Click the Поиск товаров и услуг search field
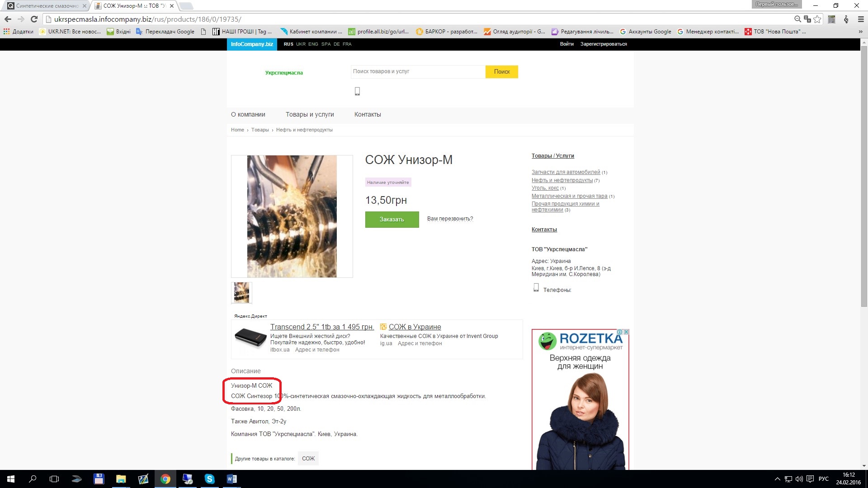The width and height of the screenshot is (868, 488). (x=418, y=71)
